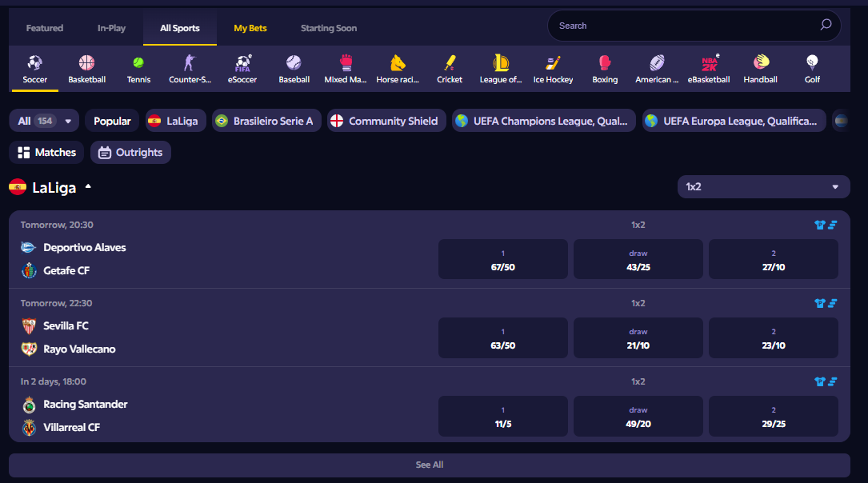Collapse the LaLiga section
868x483 pixels.
pos(88,187)
